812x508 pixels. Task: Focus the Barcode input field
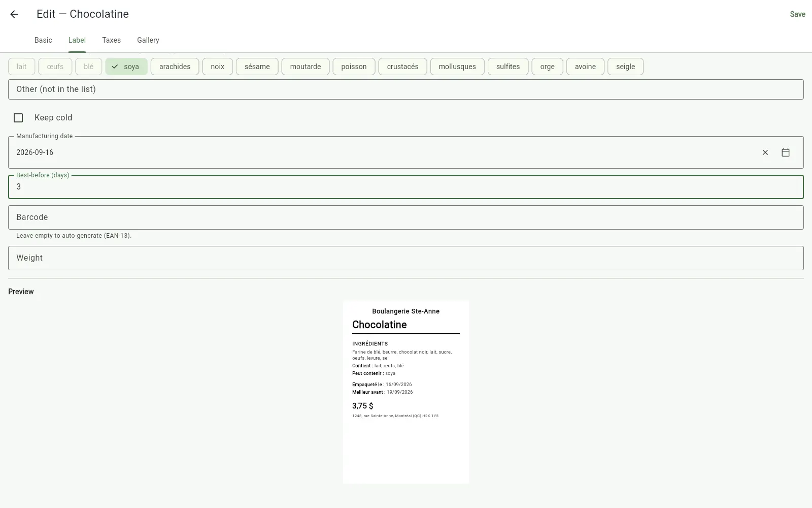(x=406, y=217)
